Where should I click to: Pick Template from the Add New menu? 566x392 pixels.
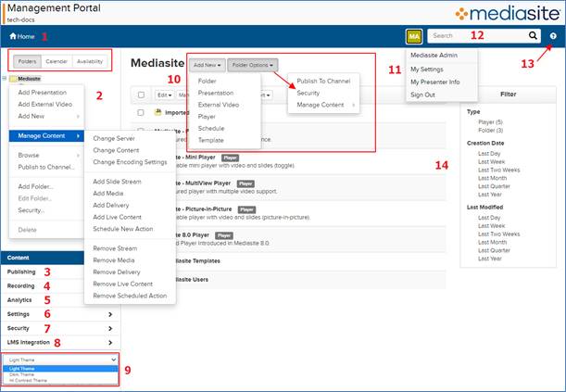[x=211, y=141]
